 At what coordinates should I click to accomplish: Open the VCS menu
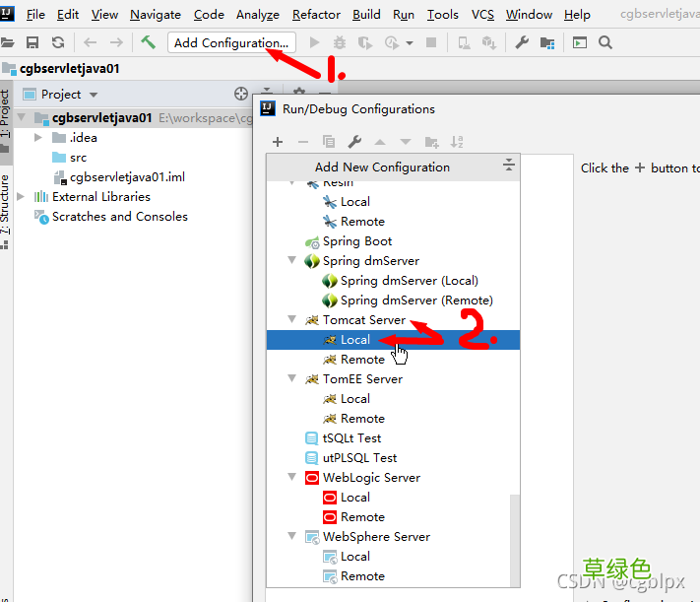[482, 15]
